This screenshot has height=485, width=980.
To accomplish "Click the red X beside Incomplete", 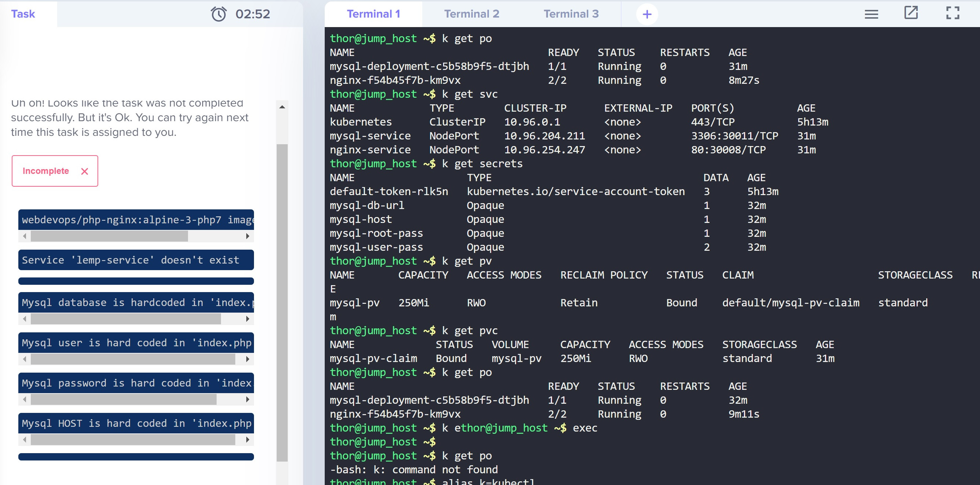I will [x=84, y=171].
